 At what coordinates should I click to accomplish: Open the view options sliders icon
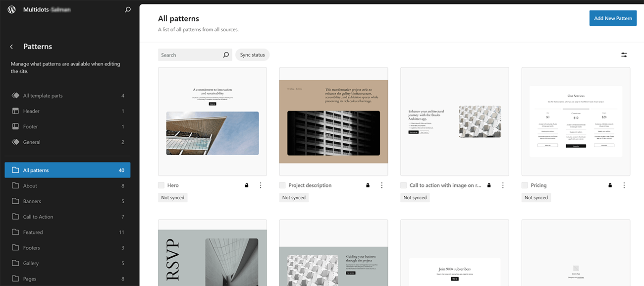(624, 55)
